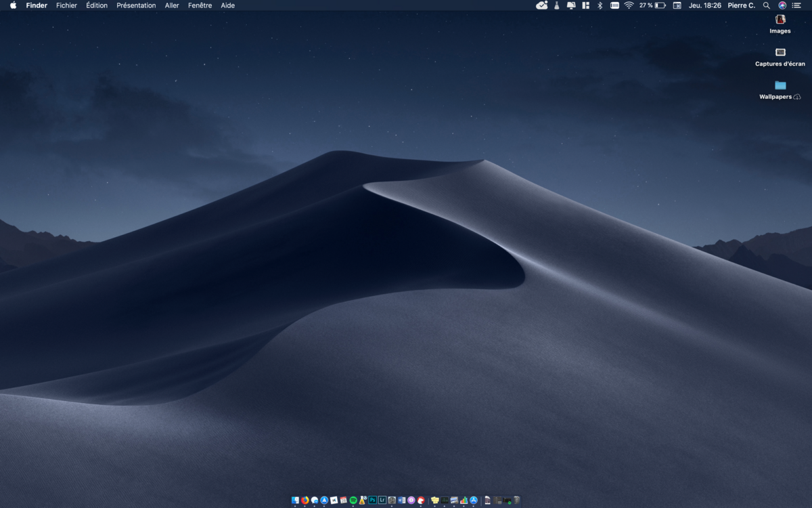Open the flask-shaped app in dock

coord(363,500)
